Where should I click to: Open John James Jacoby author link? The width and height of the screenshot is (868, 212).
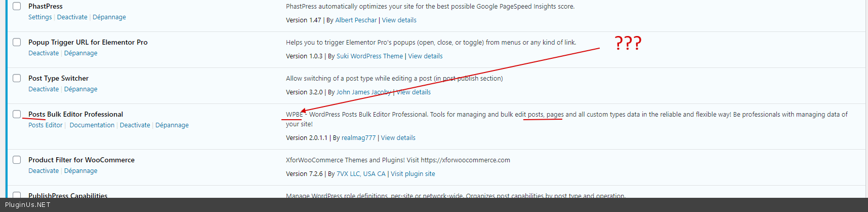[363, 92]
